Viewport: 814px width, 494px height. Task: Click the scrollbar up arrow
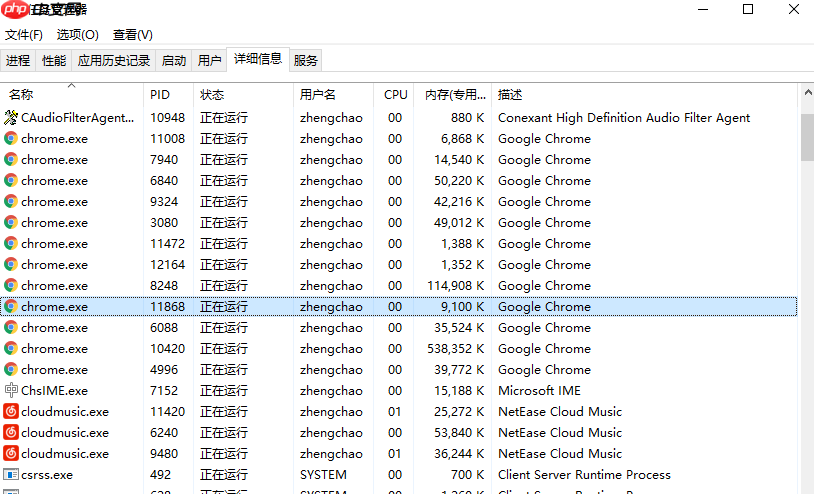pyautogui.click(x=807, y=93)
